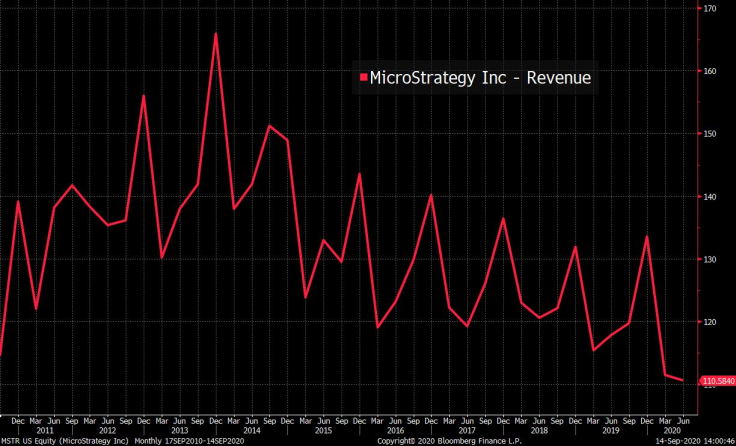Select the 170 y-axis label

(709, 8)
